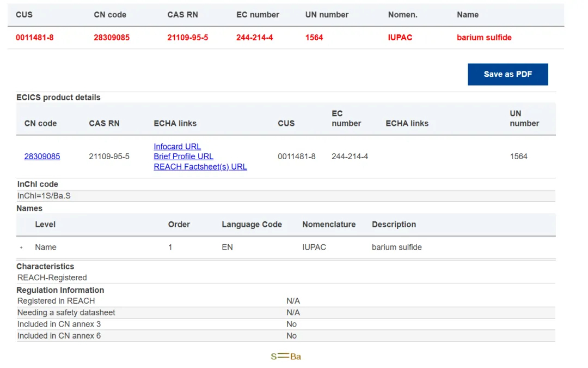Click the red barium sulfide name

point(484,38)
